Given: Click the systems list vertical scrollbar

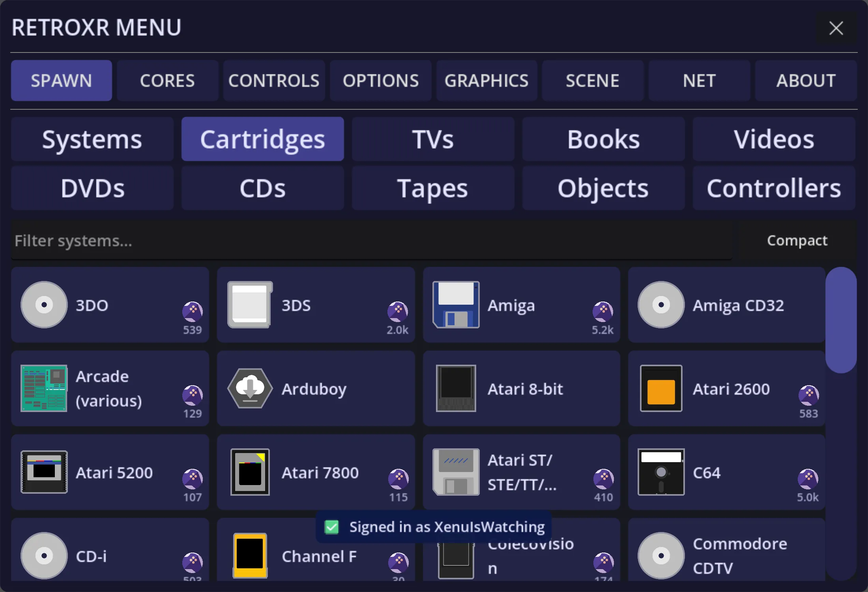Looking at the screenshot, I should tap(841, 320).
